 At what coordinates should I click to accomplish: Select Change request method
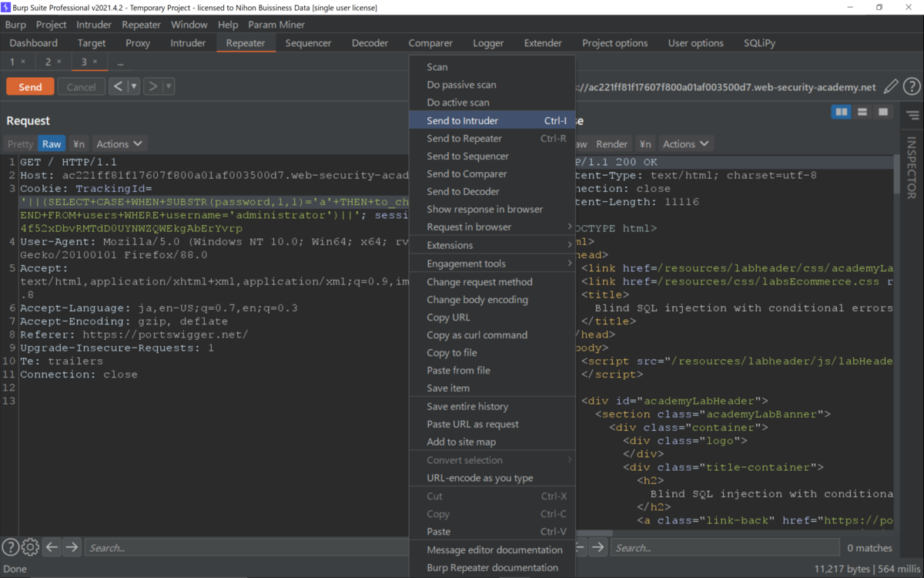tap(492, 281)
